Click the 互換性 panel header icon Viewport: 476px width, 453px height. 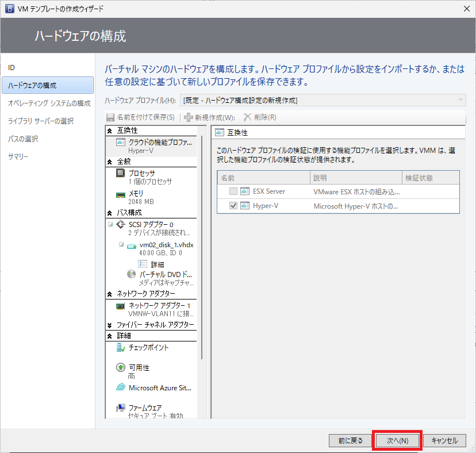click(220, 132)
